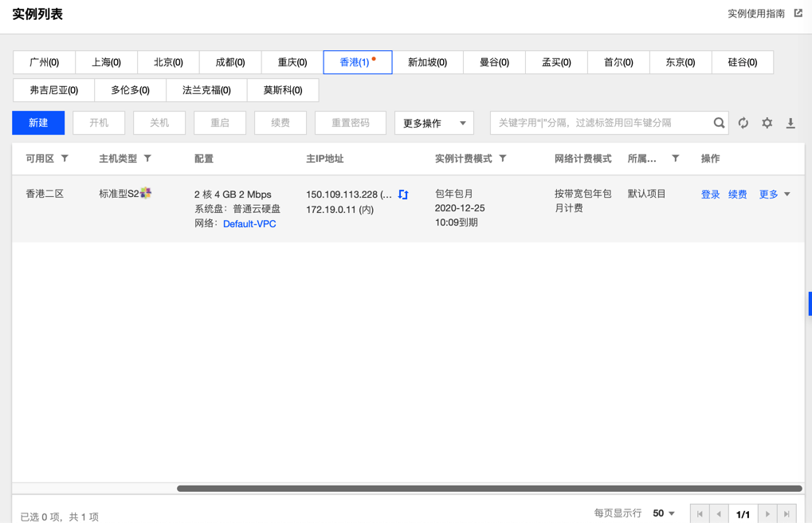Click the IP conversion icon beside 150.109.113.228
This screenshot has height=523, width=812.
(403, 195)
